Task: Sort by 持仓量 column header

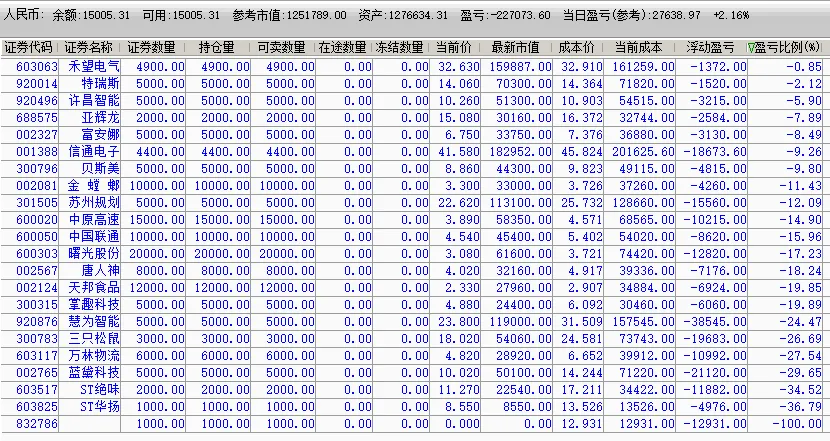Action: click(216, 48)
